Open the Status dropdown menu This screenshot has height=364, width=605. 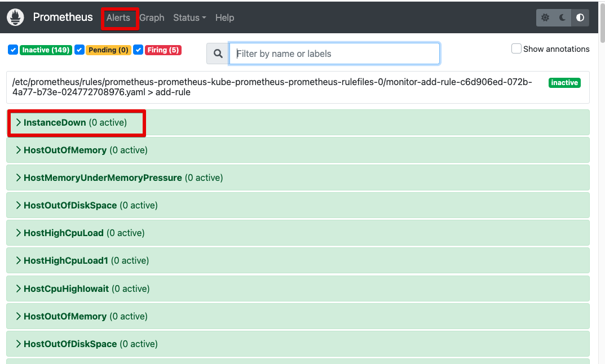pos(189,17)
